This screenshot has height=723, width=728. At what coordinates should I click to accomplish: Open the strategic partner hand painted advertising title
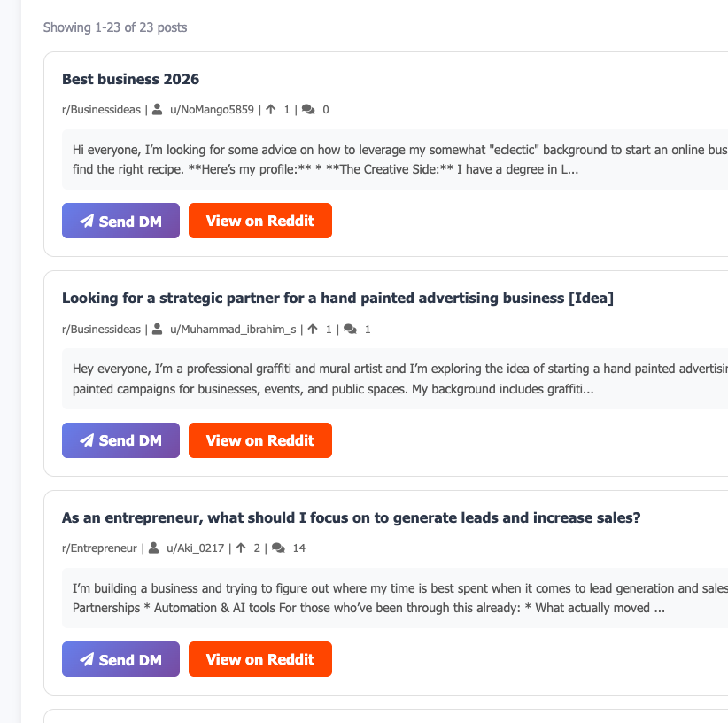coord(337,299)
